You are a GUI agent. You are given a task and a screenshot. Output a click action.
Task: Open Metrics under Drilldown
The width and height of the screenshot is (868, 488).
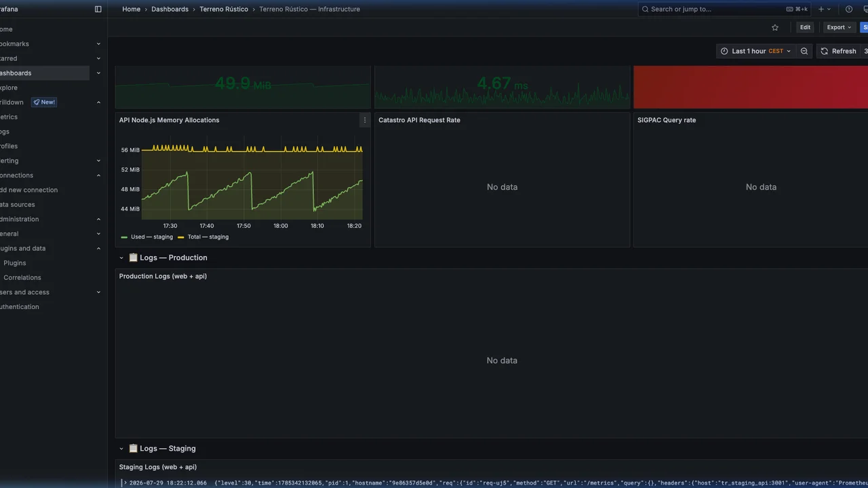tap(9, 117)
